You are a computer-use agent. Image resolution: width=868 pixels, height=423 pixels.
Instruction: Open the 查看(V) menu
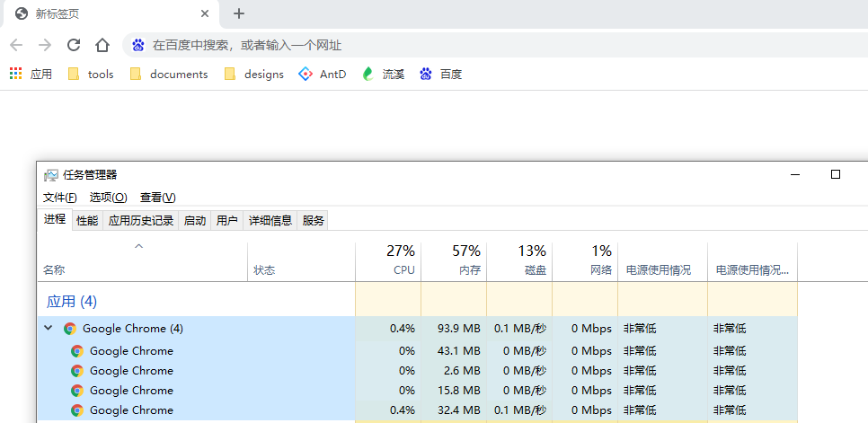(158, 198)
